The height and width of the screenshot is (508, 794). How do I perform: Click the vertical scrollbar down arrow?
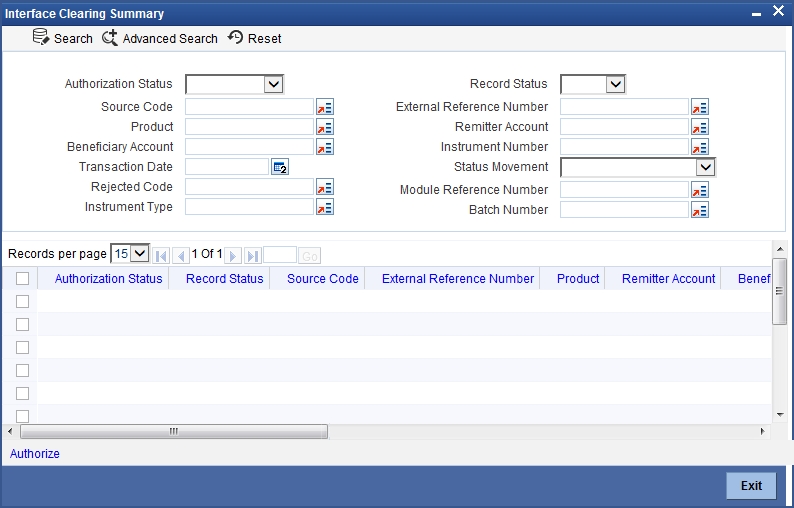click(x=780, y=415)
